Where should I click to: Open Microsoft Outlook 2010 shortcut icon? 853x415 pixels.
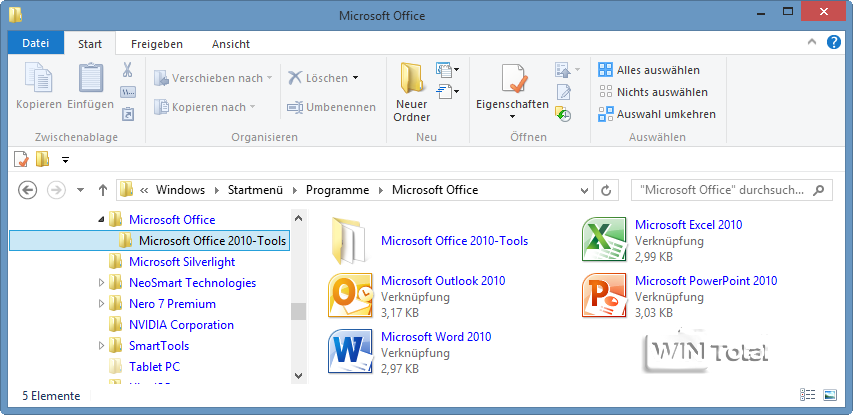[x=350, y=295]
